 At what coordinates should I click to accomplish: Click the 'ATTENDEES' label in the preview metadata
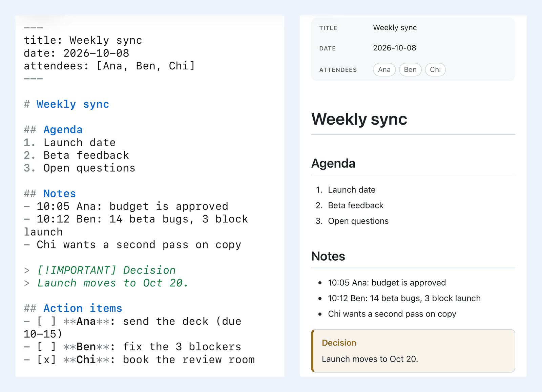click(x=338, y=70)
